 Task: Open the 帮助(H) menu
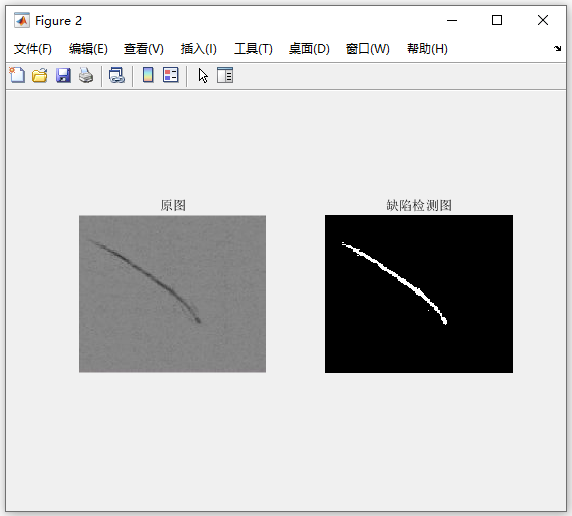pyautogui.click(x=428, y=49)
